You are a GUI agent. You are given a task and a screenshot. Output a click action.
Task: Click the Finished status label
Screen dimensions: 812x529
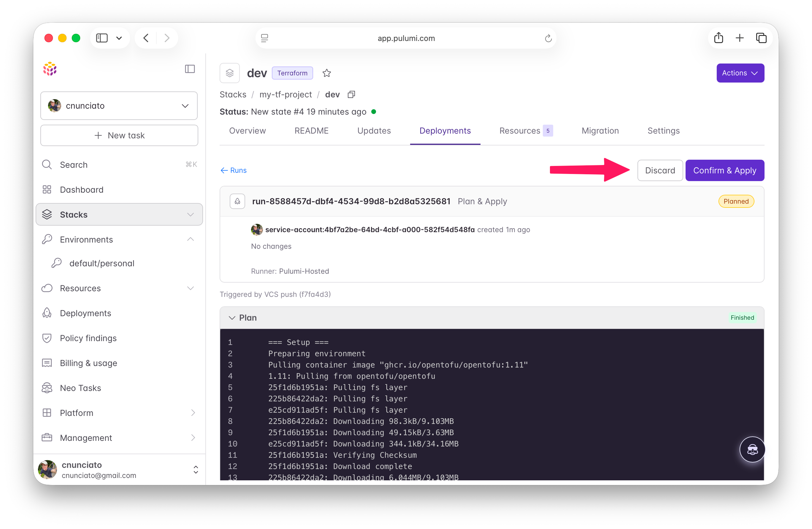[x=742, y=318]
